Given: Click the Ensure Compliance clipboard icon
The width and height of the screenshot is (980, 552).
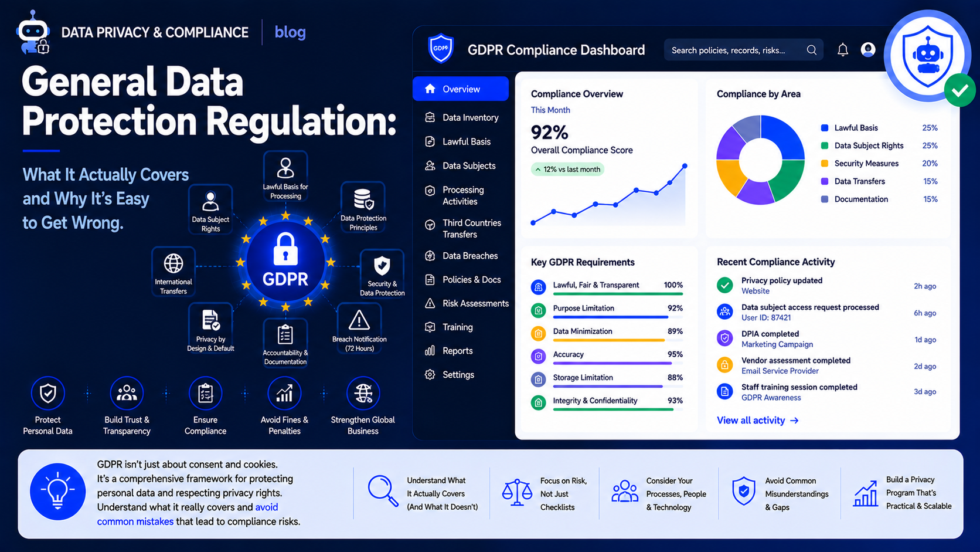Looking at the screenshot, I should click(x=205, y=393).
